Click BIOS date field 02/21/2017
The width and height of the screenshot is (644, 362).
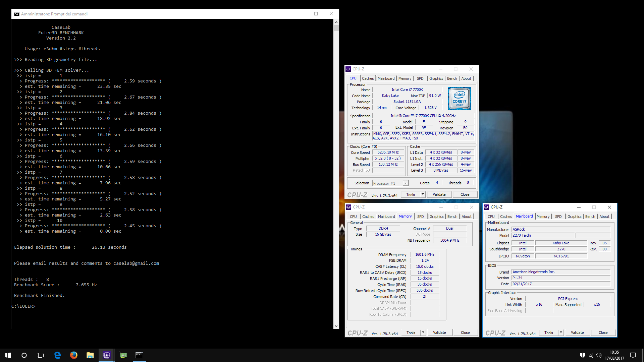pos(561,284)
